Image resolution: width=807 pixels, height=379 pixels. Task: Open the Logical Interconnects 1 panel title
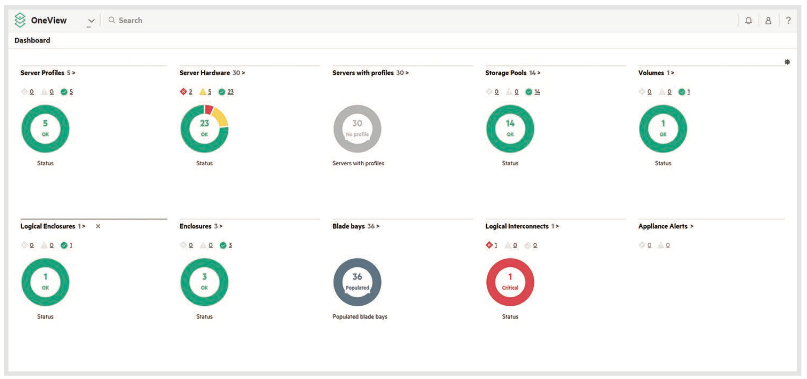522,226
